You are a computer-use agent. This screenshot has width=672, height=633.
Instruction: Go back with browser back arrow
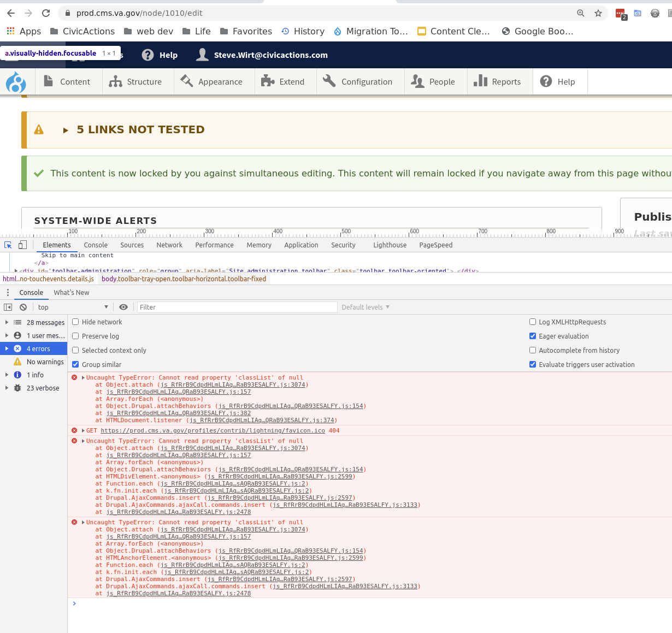click(x=11, y=13)
